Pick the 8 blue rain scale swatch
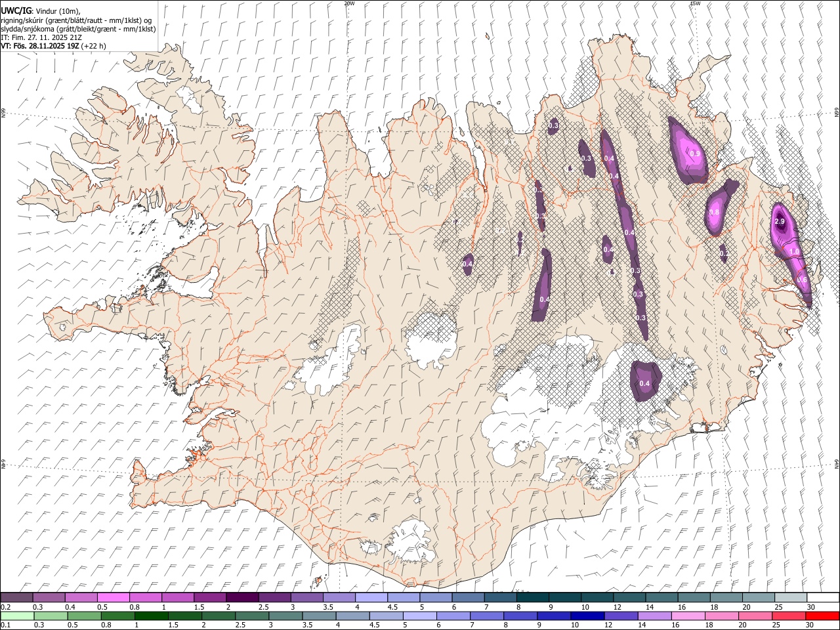The image size is (840, 630). [520, 616]
